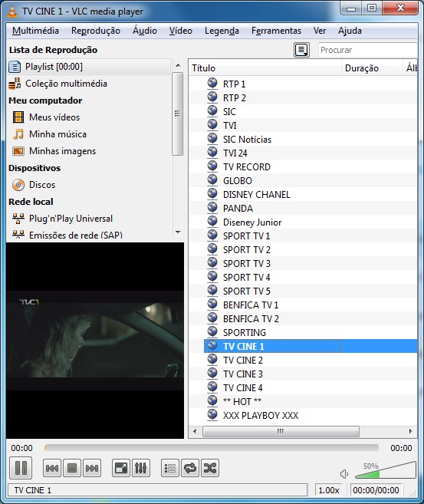Click the 1.00x playback speed label

click(x=329, y=490)
